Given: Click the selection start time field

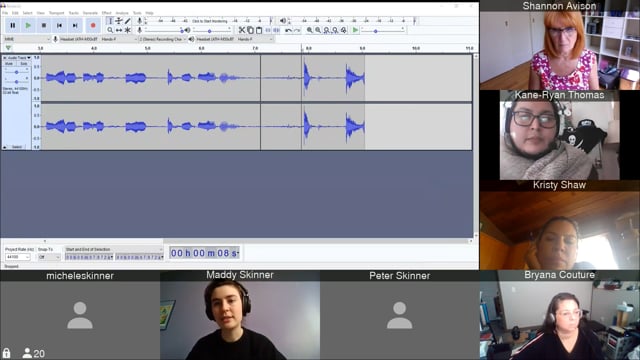Looking at the screenshot, I should (x=89, y=257).
